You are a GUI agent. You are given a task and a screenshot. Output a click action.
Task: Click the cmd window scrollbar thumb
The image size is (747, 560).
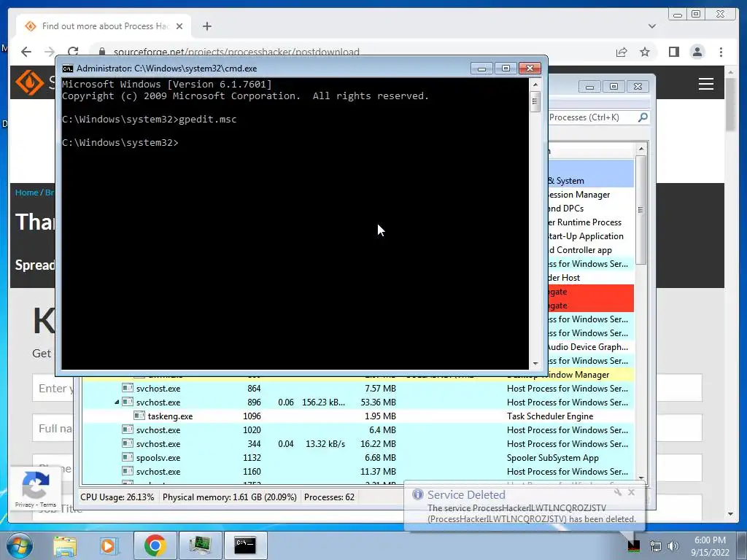tap(535, 101)
